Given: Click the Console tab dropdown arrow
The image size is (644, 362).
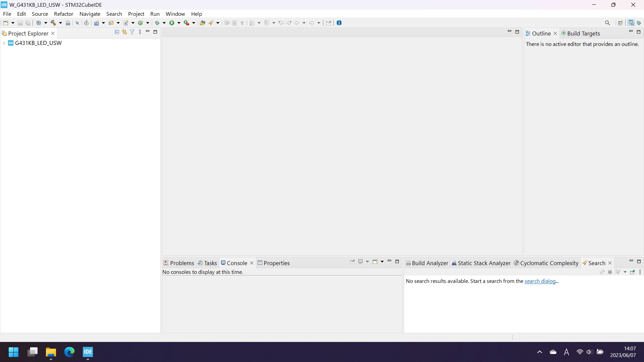Looking at the screenshot, I should (x=368, y=263).
